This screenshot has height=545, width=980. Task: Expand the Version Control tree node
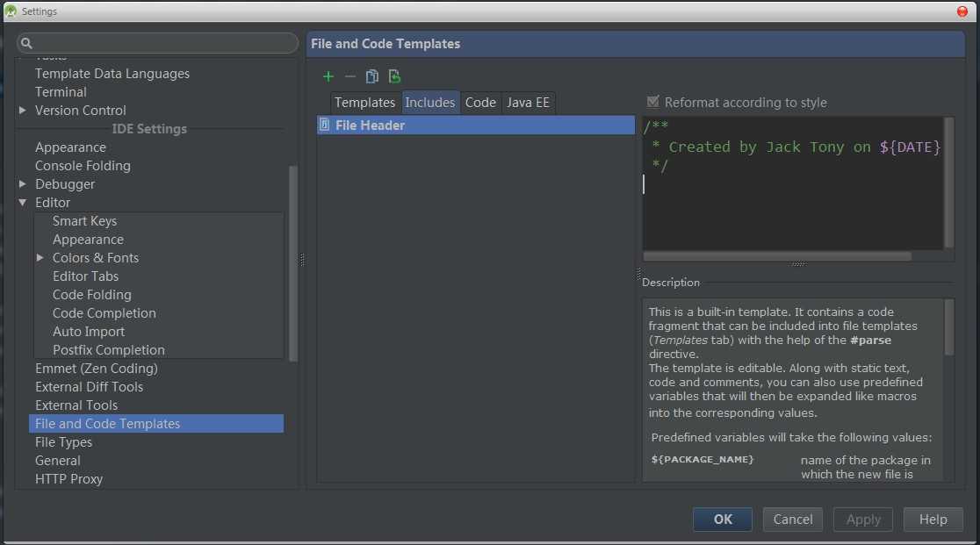pyautogui.click(x=23, y=110)
